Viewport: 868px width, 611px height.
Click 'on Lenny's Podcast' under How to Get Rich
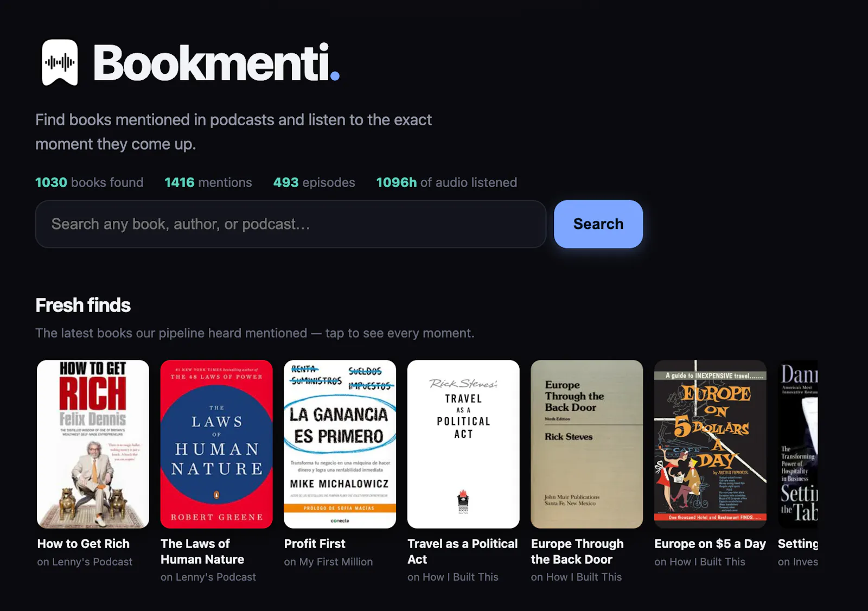tap(85, 562)
